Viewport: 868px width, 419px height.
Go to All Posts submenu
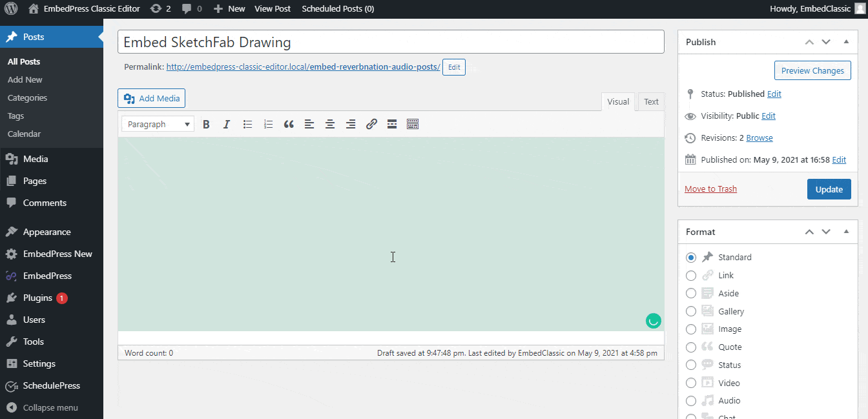(24, 62)
